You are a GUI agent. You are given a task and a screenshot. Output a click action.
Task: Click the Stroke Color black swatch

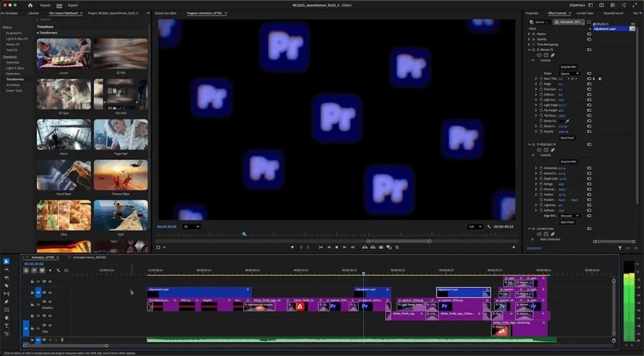[x=561, y=121]
